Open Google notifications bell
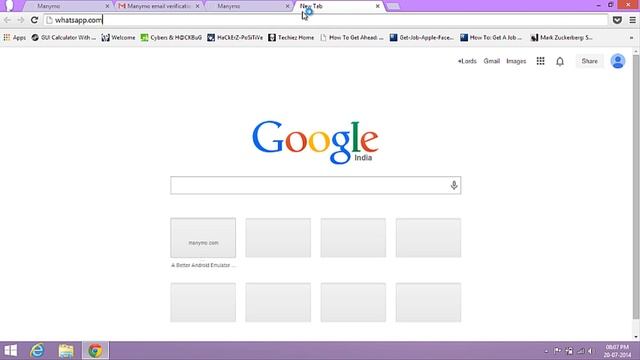Viewport: 640px width, 360px height. tap(560, 61)
